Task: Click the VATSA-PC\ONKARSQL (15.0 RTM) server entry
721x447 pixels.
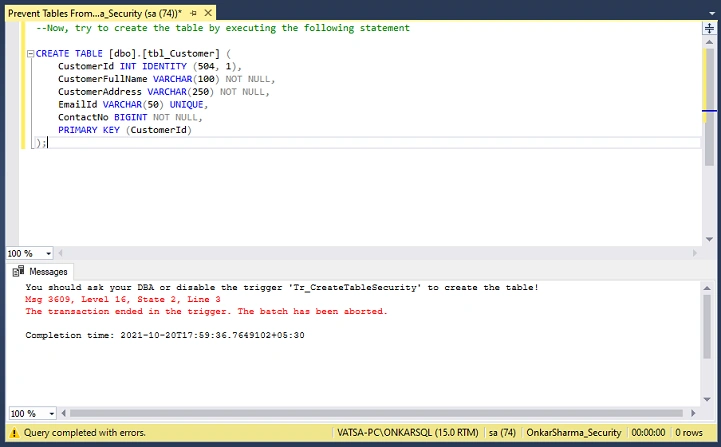Action: (407, 433)
